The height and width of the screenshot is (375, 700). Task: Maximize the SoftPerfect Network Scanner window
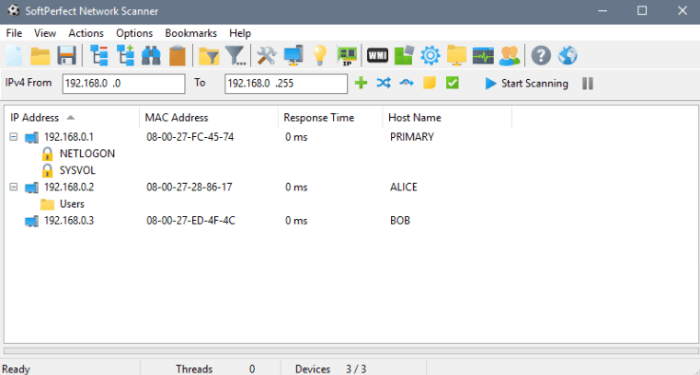[x=642, y=10]
